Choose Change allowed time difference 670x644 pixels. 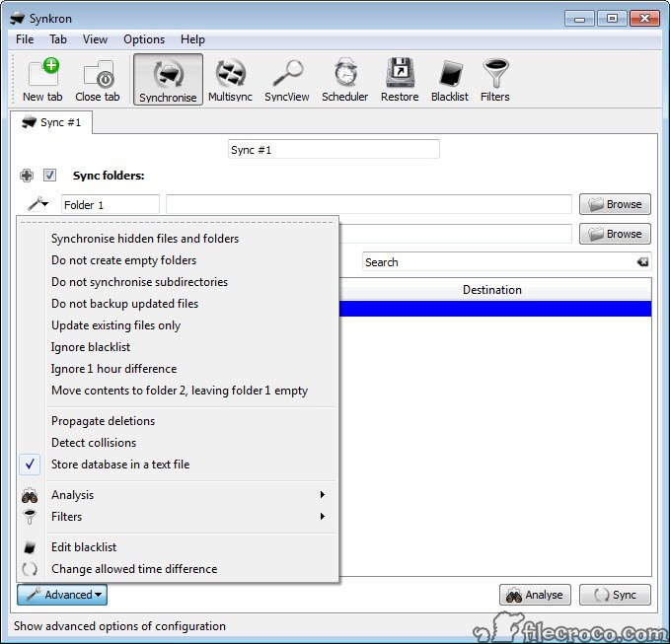pyautogui.click(x=178, y=569)
